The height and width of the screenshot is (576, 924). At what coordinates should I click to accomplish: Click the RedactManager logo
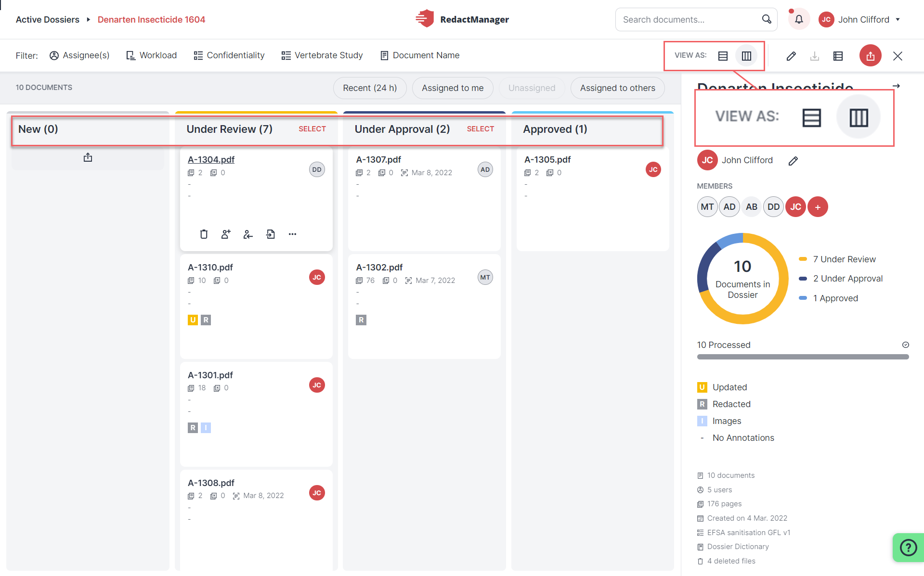point(462,19)
